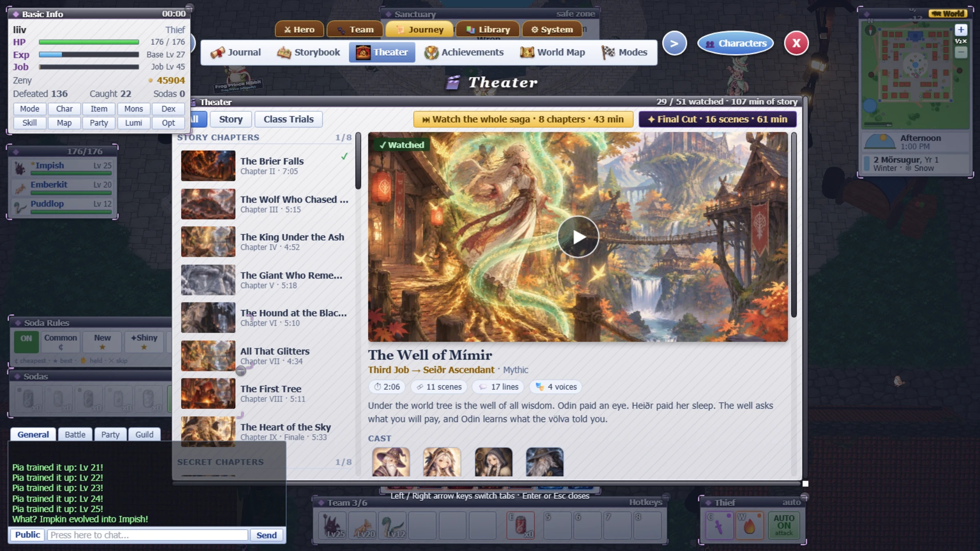Viewport: 980px width, 551px height.
Task: Zoom out the minimap with minus
Action: [x=961, y=52]
